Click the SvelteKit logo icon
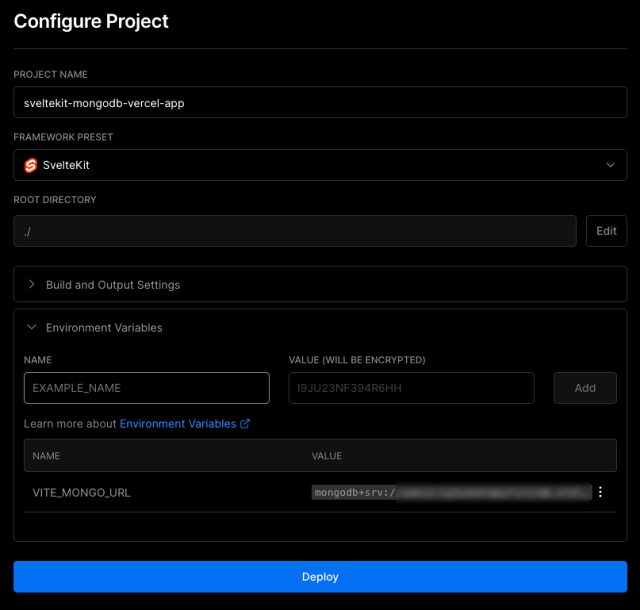 click(x=31, y=165)
